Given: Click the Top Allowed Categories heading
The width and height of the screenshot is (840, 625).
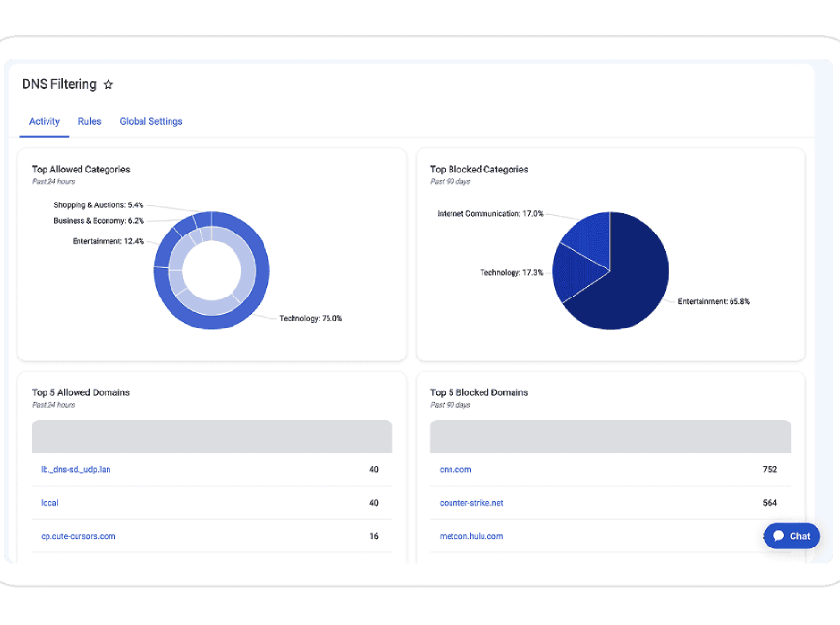Looking at the screenshot, I should coord(81,170).
